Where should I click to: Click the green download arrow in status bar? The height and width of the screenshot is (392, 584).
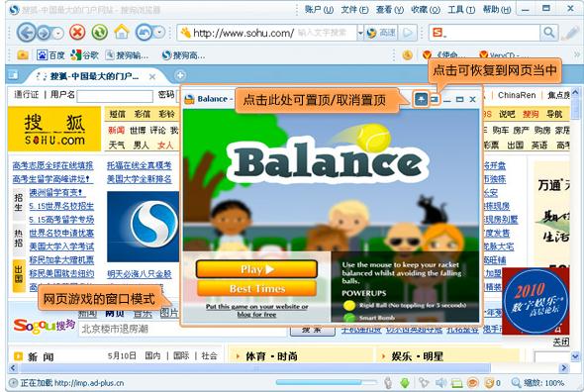pyautogui.click(x=405, y=383)
